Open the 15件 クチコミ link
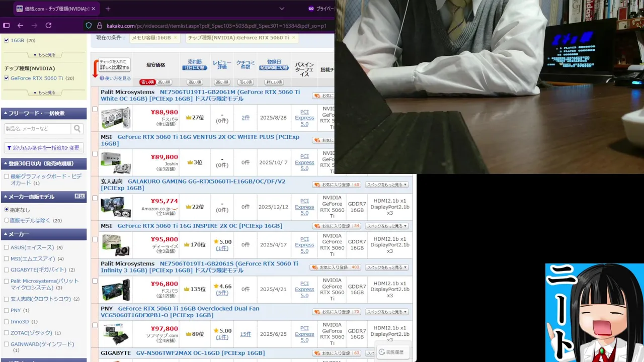This screenshot has width=644, height=362. [246, 334]
